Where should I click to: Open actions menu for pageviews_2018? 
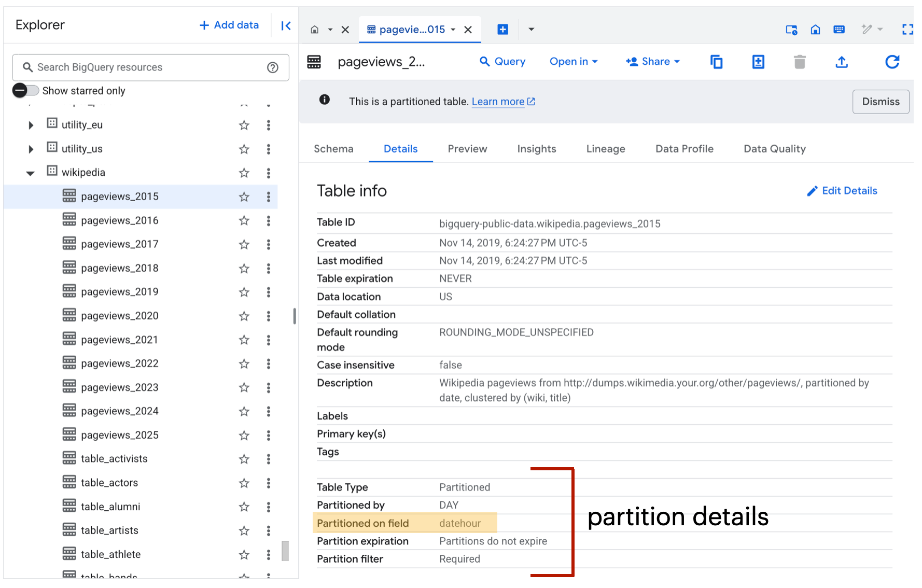[x=269, y=269]
